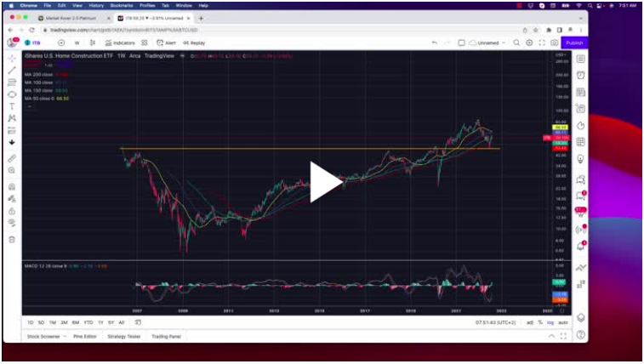The height and width of the screenshot is (364, 644).
Task: Open the Pine Editor tab
Action: pos(84,337)
